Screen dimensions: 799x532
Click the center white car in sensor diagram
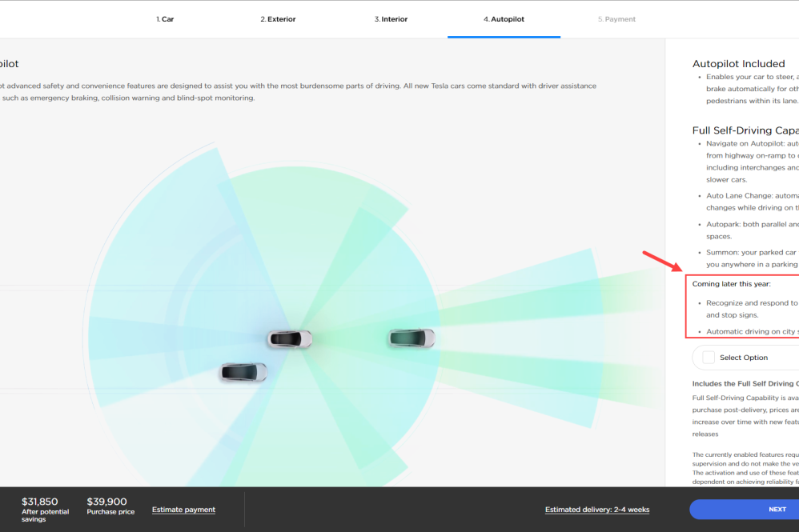click(x=290, y=338)
